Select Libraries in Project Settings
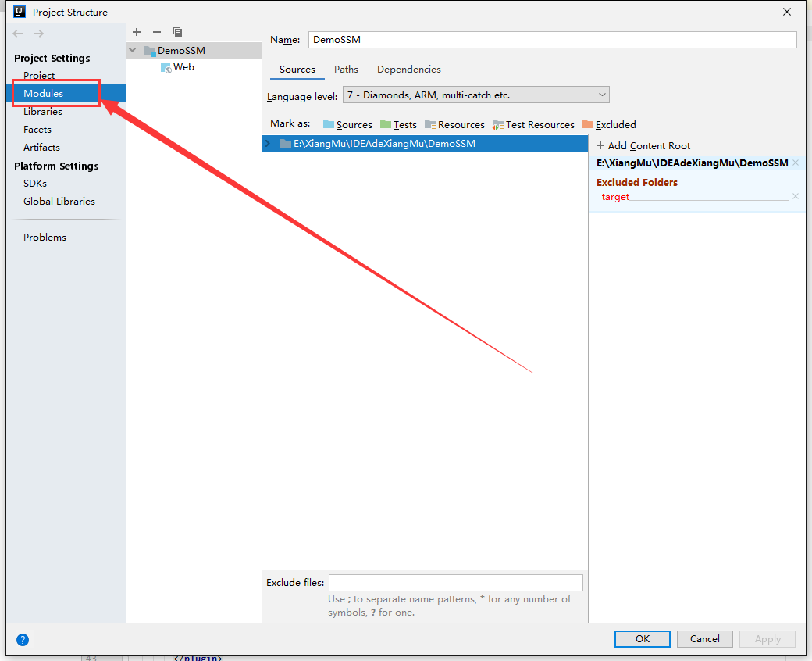Image resolution: width=812 pixels, height=661 pixels. (43, 112)
